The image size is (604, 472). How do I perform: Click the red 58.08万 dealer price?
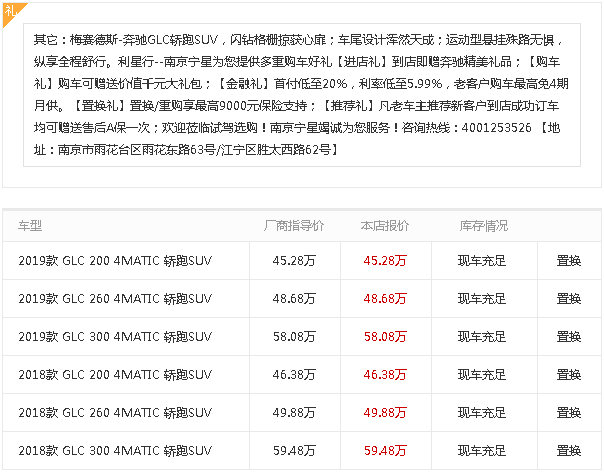click(385, 336)
